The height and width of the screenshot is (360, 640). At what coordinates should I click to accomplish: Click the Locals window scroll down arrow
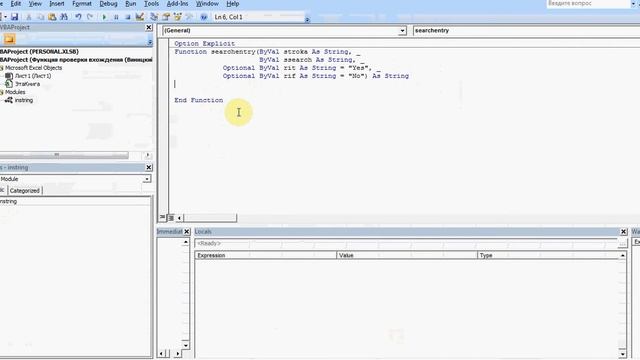point(622,354)
